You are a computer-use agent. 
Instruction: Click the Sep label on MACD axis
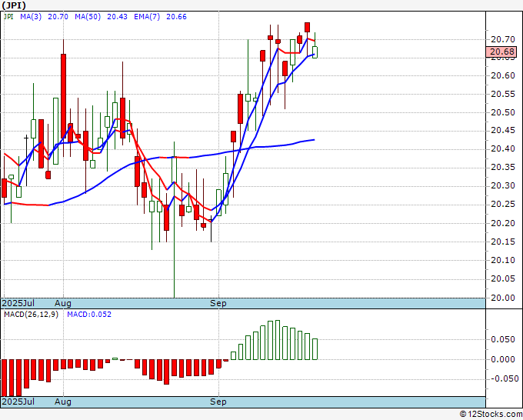pos(218,402)
